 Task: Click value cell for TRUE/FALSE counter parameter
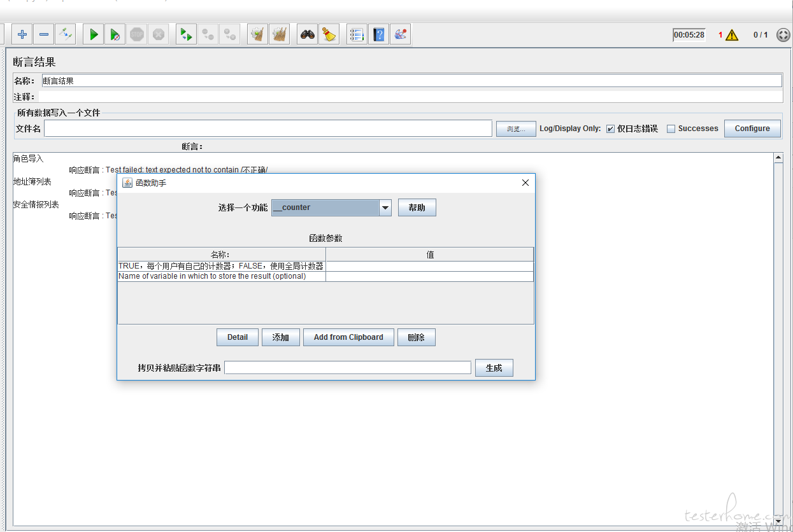429,266
